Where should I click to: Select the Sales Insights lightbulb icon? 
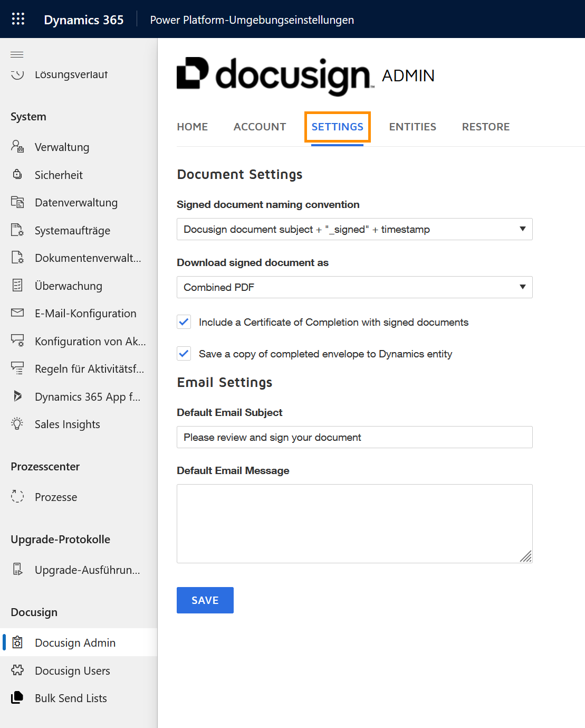point(17,424)
